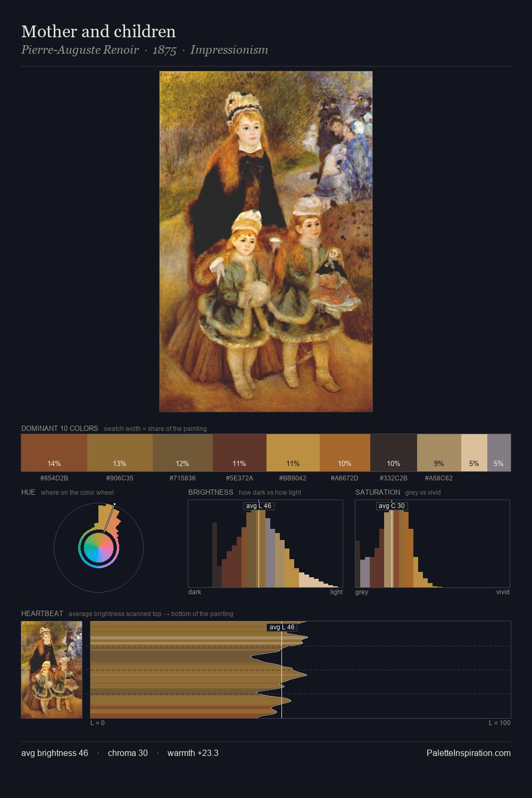Select the golden 11% swatch #BB9042
Screen dimensions: 532x798
(x=293, y=453)
